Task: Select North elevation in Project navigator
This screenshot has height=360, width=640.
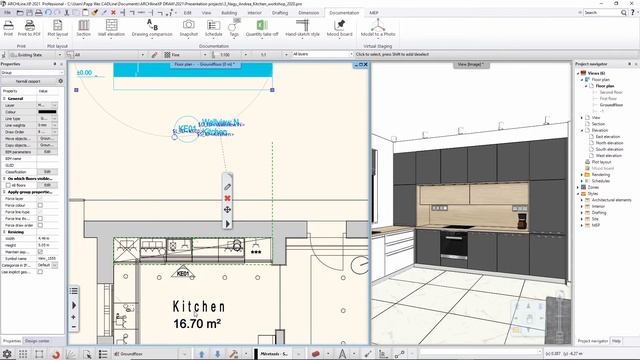Action: point(609,143)
